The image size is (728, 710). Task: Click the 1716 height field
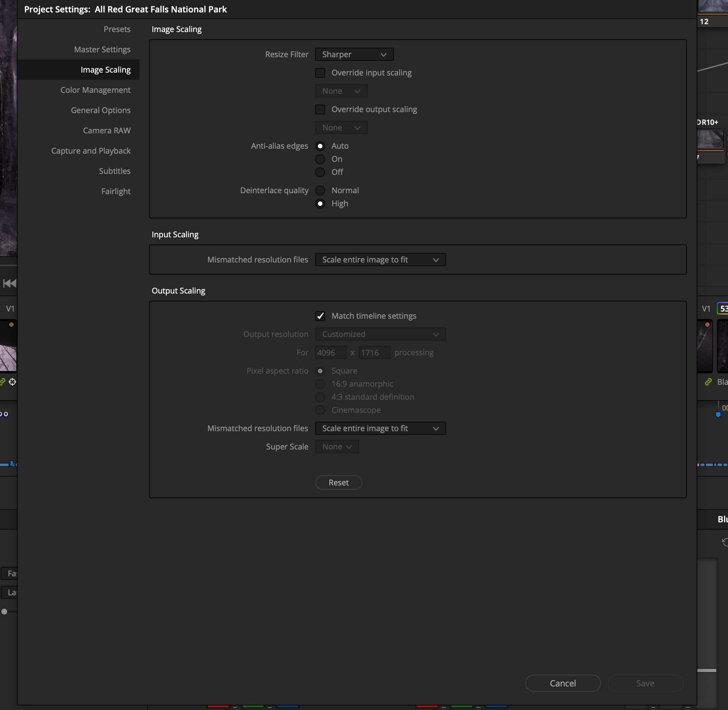click(374, 352)
